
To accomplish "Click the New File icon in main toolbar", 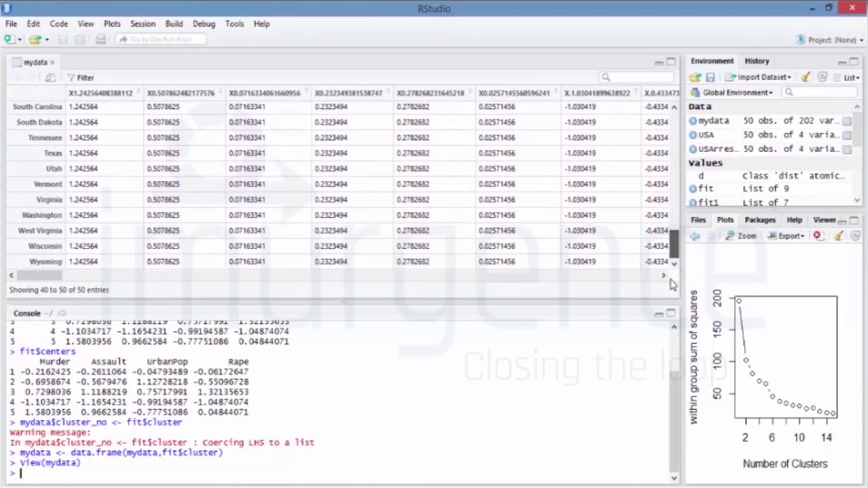I will pyautogui.click(x=9, y=39).
